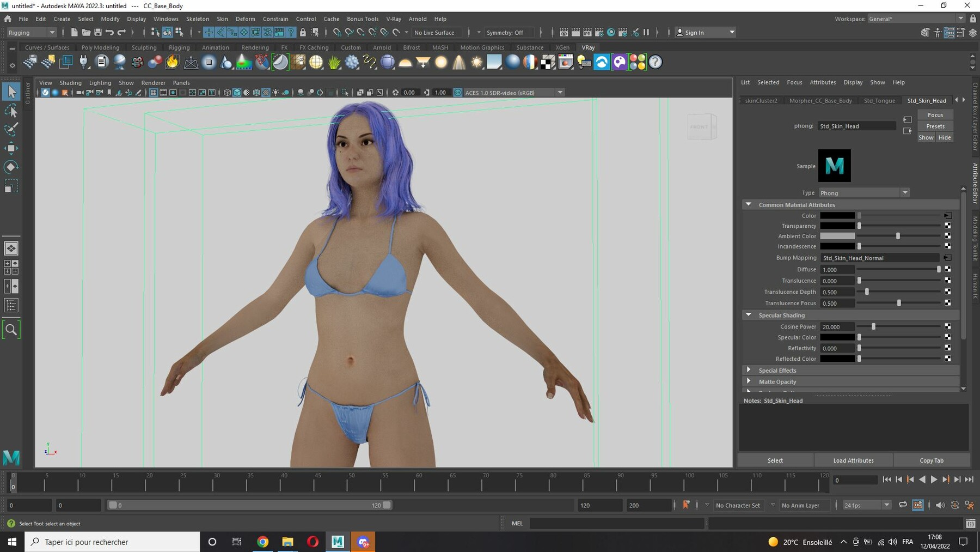Open the material Type Phong dropdown
Image resolution: width=980 pixels, height=552 pixels.
coord(864,193)
